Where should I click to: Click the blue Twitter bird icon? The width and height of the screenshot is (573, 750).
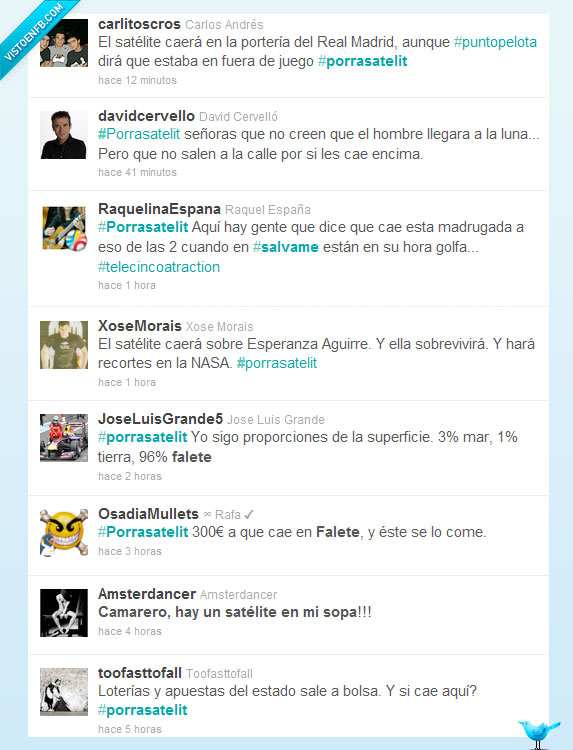click(x=539, y=733)
